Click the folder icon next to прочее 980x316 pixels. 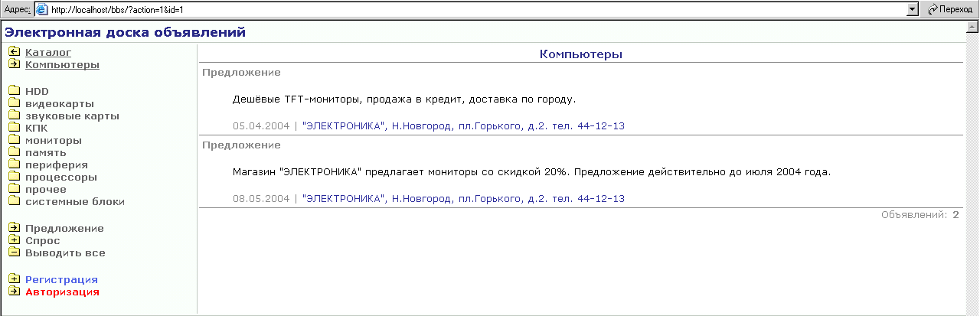pos(14,189)
